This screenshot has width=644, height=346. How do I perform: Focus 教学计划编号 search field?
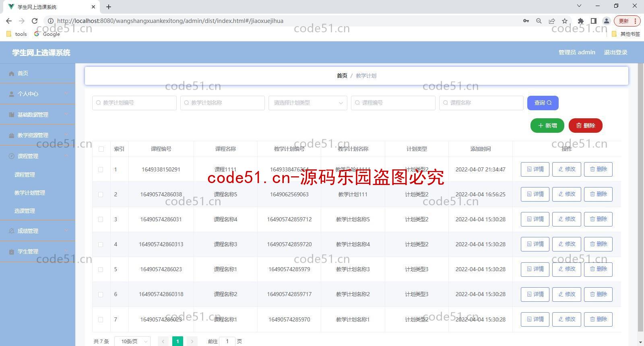coord(134,103)
